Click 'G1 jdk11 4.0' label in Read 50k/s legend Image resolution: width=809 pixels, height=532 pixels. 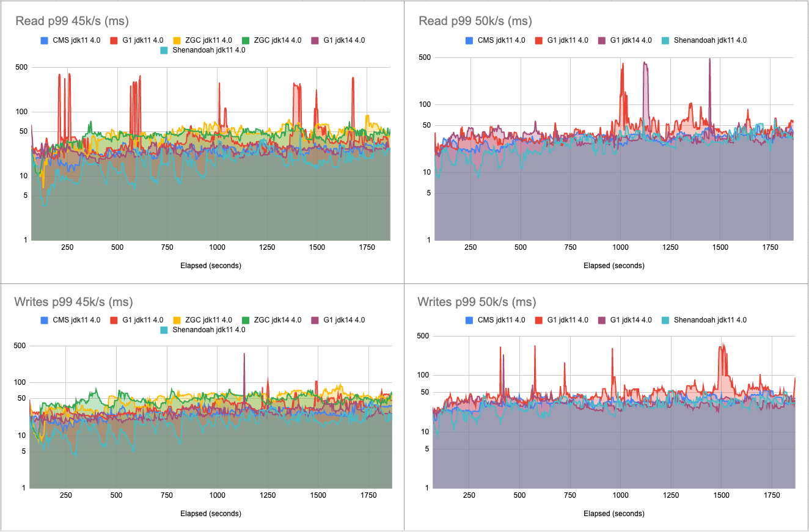tap(569, 41)
